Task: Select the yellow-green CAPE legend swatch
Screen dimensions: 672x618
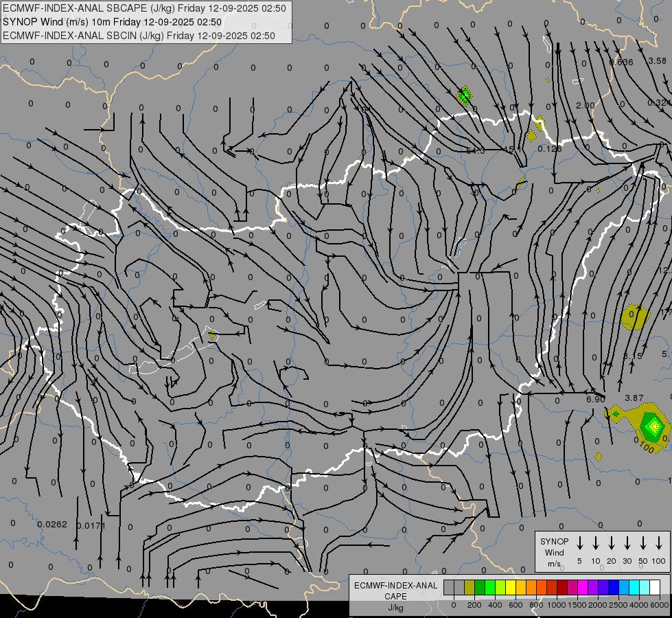Action: click(x=500, y=588)
